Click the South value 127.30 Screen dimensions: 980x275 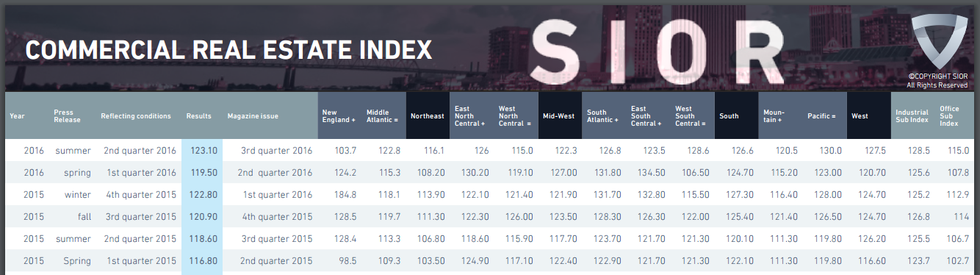pyautogui.click(x=740, y=195)
